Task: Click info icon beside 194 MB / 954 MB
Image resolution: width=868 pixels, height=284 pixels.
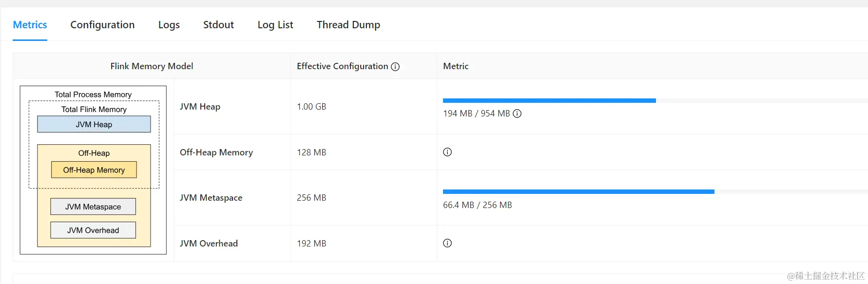Action: [x=517, y=114]
